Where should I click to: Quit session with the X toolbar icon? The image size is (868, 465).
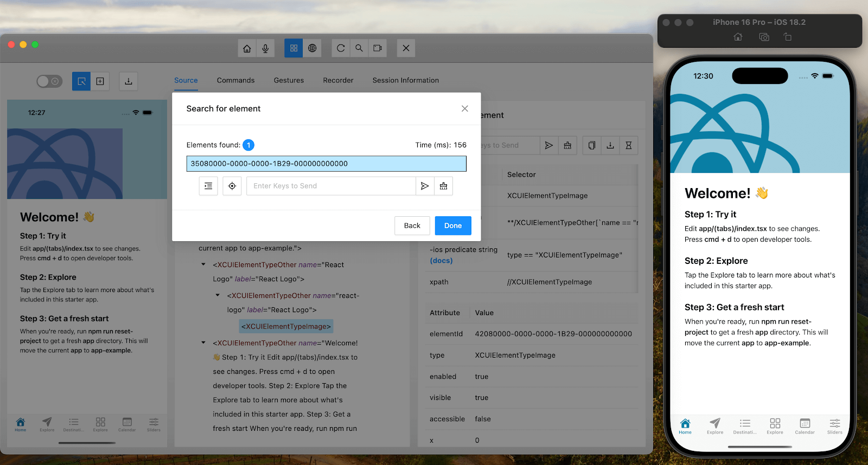coord(406,48)
